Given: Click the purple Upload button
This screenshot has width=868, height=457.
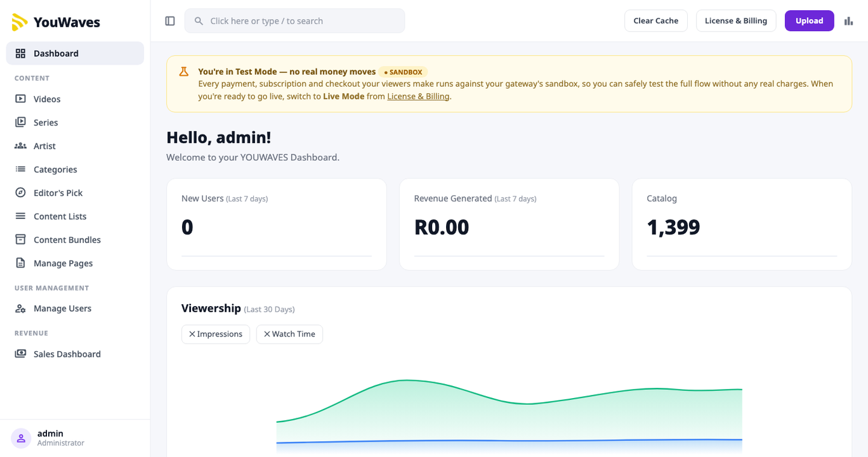Looking at the screenshot, I should pyautogui.click(x=810, y=21).
